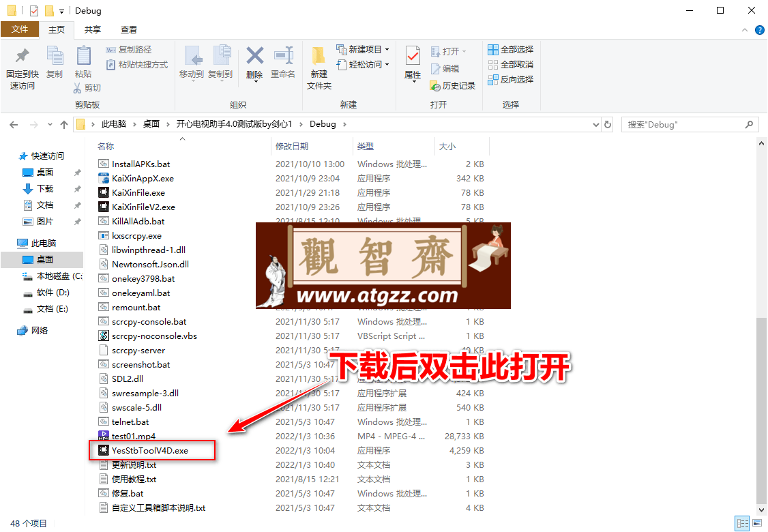Select the 主页 (Home) ribbon tab

pos(57,30)
